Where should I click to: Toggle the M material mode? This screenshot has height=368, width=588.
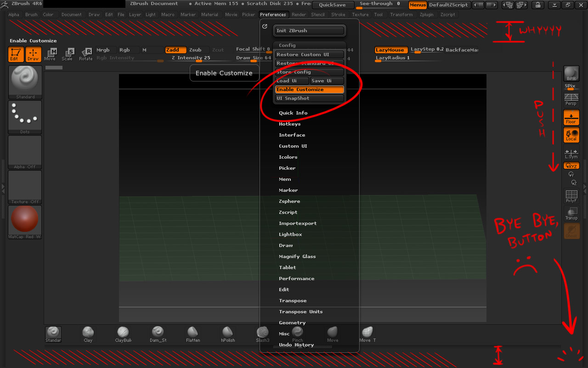pos(152,50)
